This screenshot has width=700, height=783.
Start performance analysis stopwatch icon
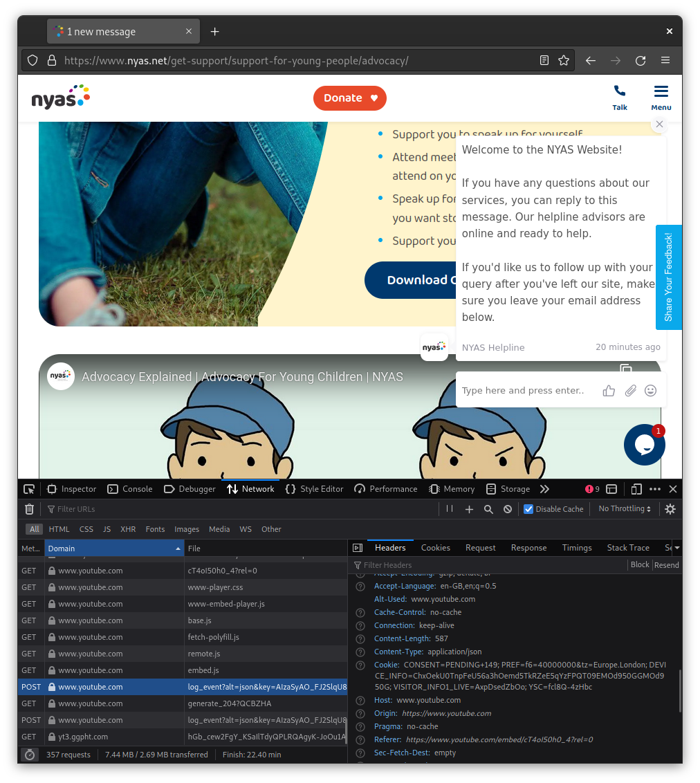(x=30, y=755)
